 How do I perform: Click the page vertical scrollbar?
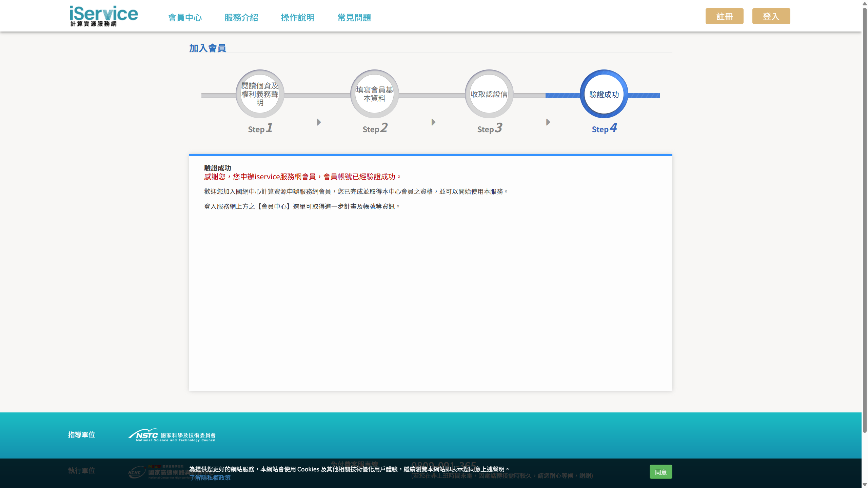[x=865, y=220]
